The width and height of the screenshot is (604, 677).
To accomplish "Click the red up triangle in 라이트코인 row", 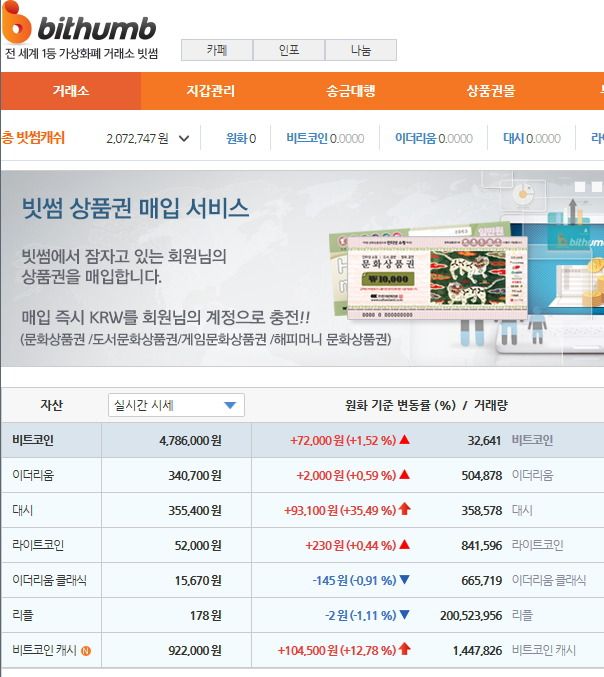I will click(405, 544).
